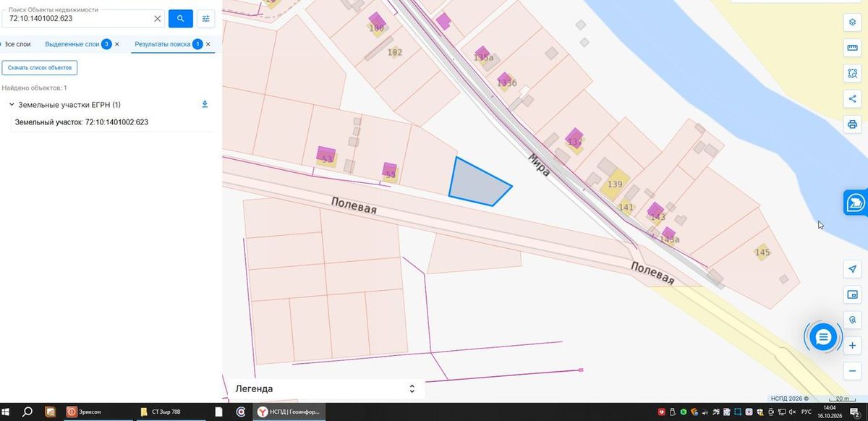868x421 pixels.
Task: Open the Windows notification center
Action: coord(854,412)
